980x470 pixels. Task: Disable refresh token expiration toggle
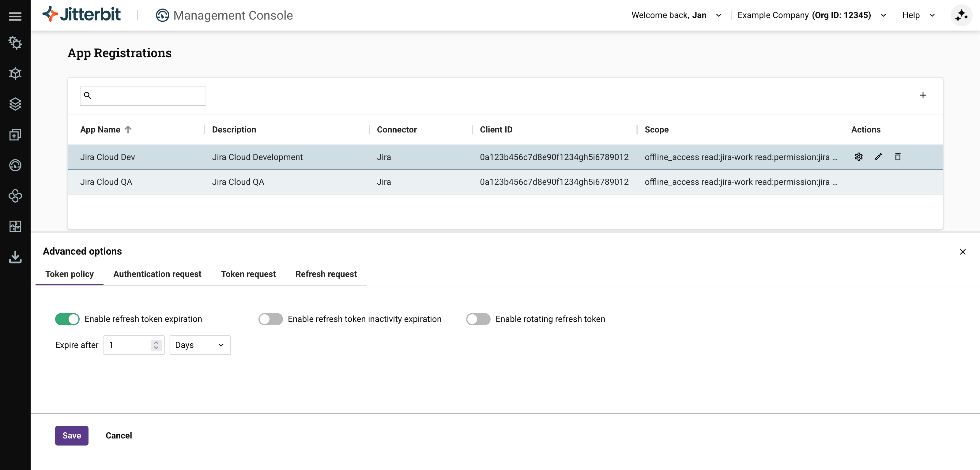tap(67, 319)
